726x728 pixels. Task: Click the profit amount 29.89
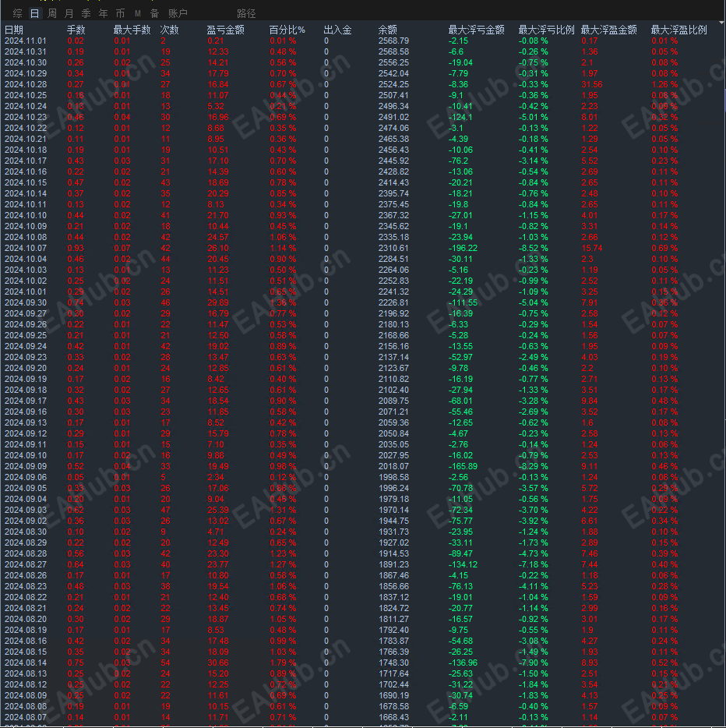(218, 302)
